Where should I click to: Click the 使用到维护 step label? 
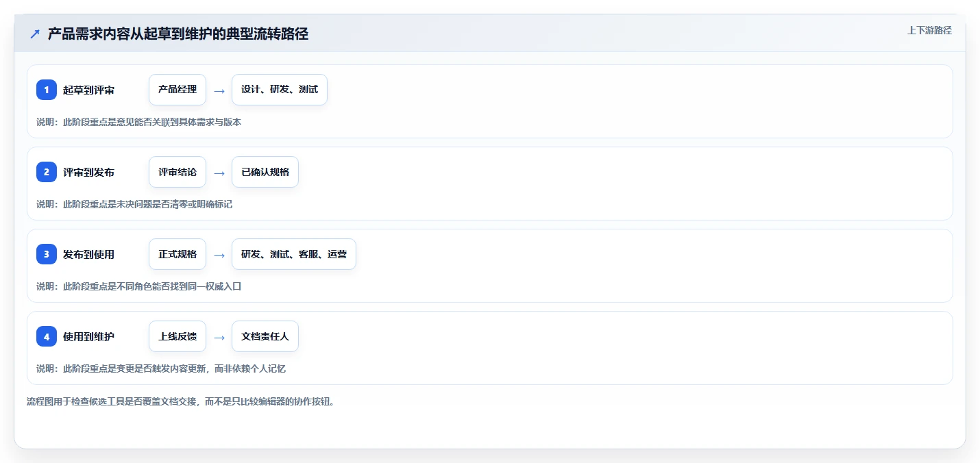[x=88, y=336]
